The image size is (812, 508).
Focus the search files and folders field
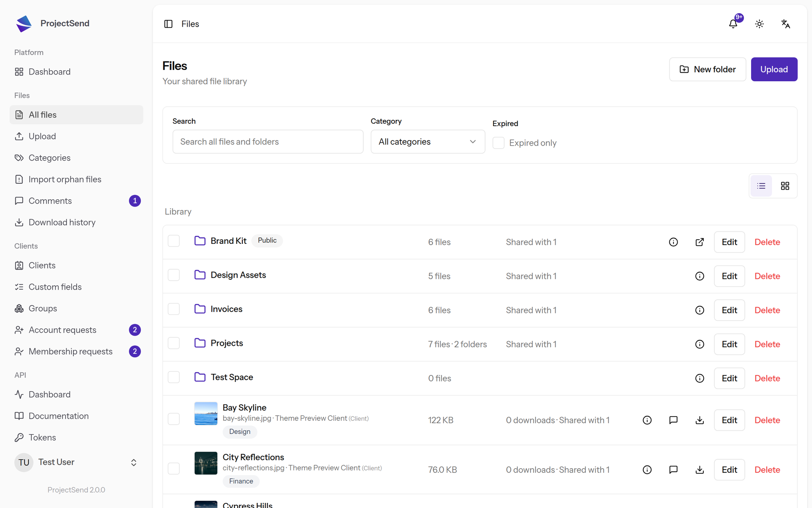coord(268,142)
